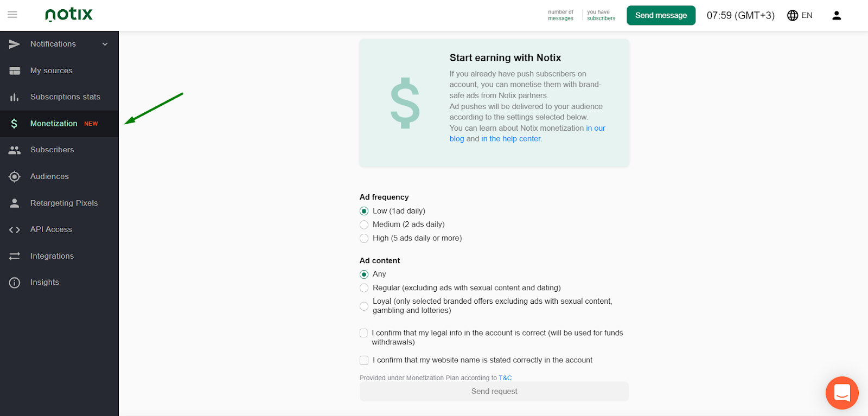Open the 'in the help center' link
Image resolution: width=868 pixels, height=416 pixels.
[511, 139]
